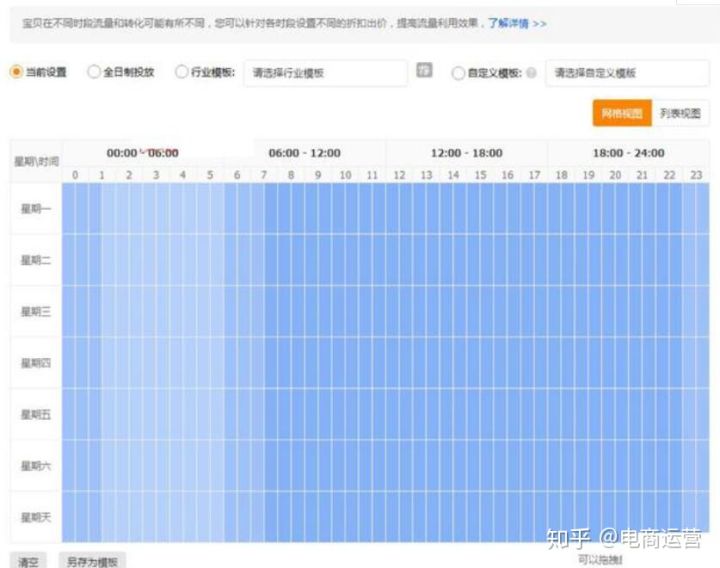Open the 请选择自定义模板 dropdown
Screen dimensions: 720x568
tap(626, 73)
